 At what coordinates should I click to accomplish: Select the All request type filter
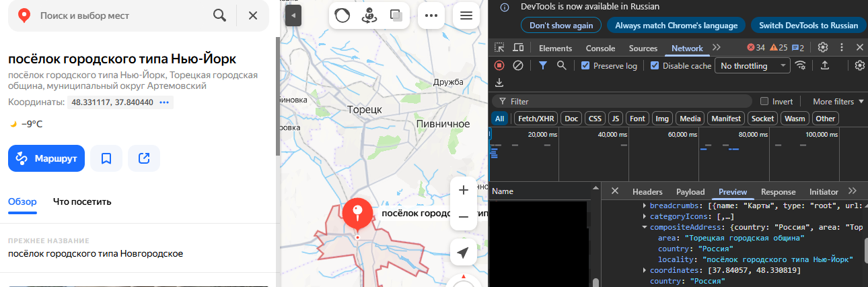click(x=500, y=119)
